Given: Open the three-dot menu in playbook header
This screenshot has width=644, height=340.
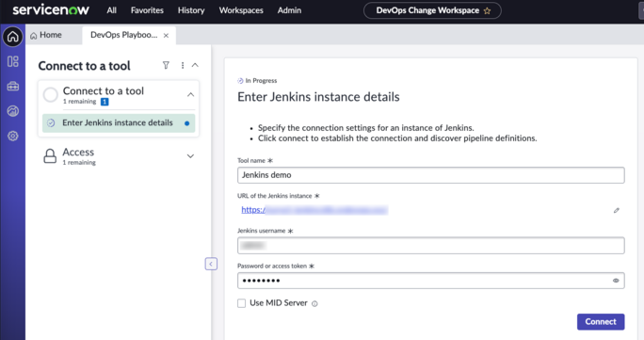Looking at the screenshot, I should (x=183, y=65).
